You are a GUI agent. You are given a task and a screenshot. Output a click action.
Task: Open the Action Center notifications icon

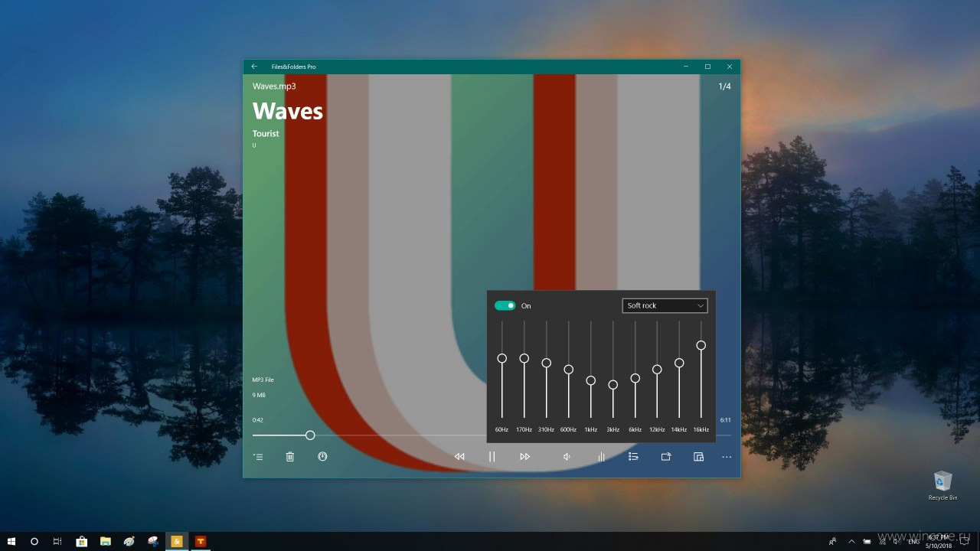[965, 541]
